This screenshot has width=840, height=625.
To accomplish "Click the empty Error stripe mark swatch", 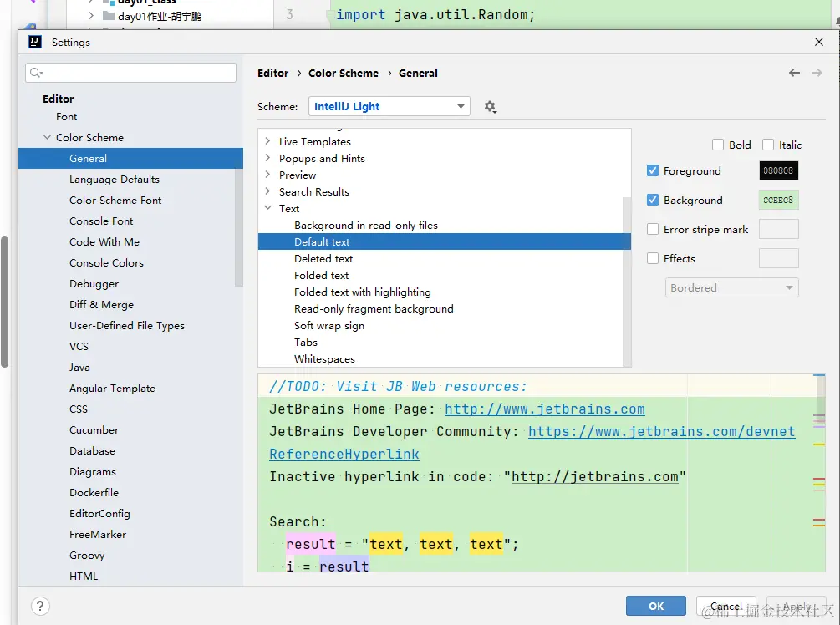I will pos(778,229).
